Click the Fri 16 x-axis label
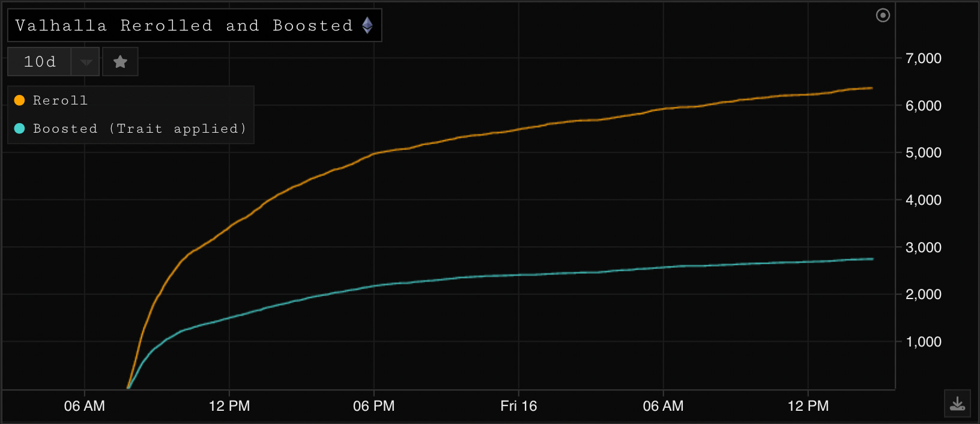The width and height of the screenshot is (980, 424). (519, 406)
